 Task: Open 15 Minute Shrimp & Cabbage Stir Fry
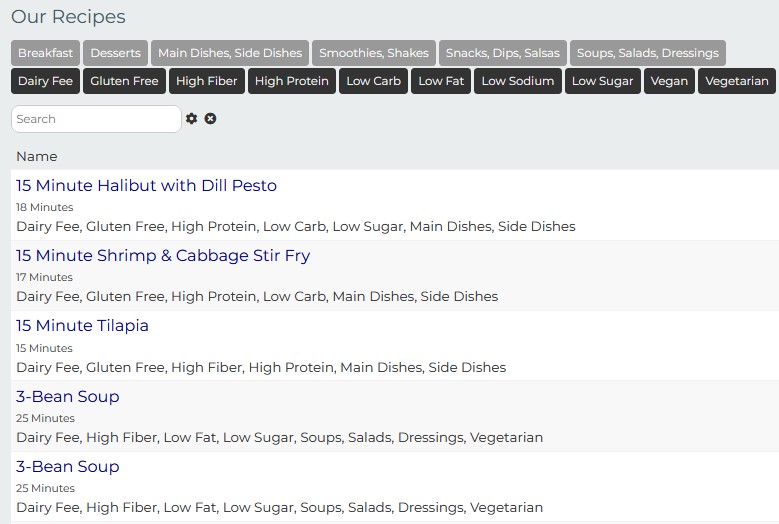(163, 255)
